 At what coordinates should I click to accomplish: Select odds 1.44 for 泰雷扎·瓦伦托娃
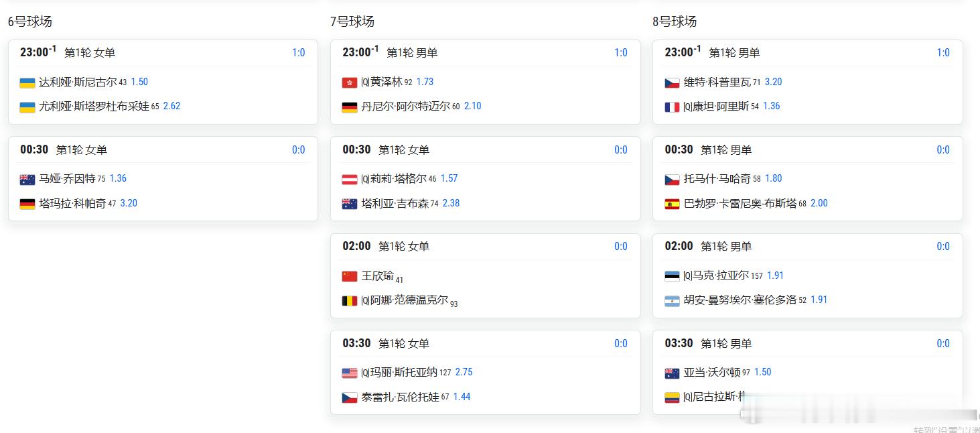pyautogui.click(x=462, y=397)
